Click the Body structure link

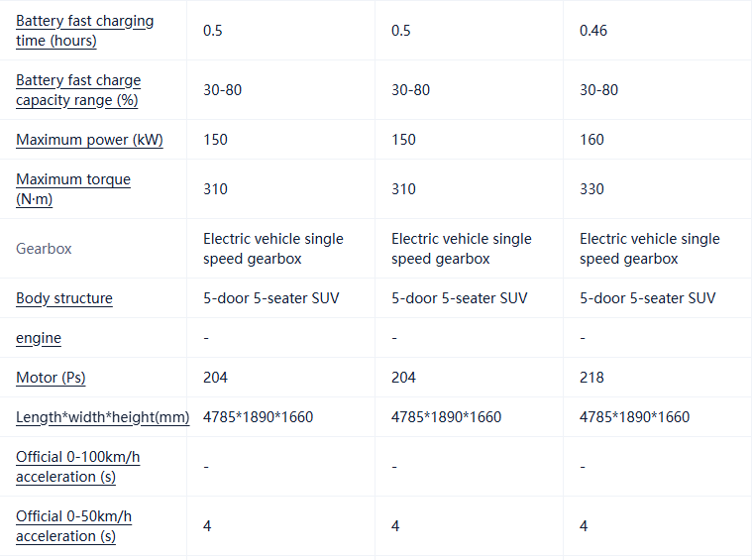coord(64,298)
